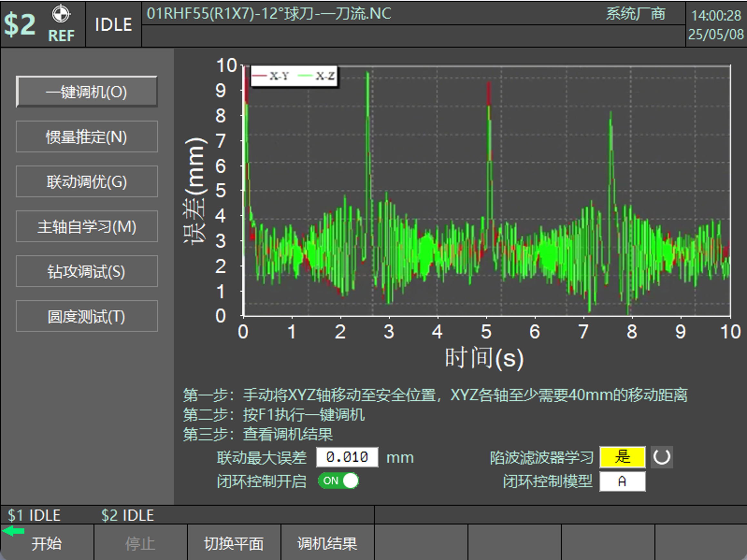Click the $1 IDLE status label
This screenshot has height=560, width=747.
click(34, 516)
